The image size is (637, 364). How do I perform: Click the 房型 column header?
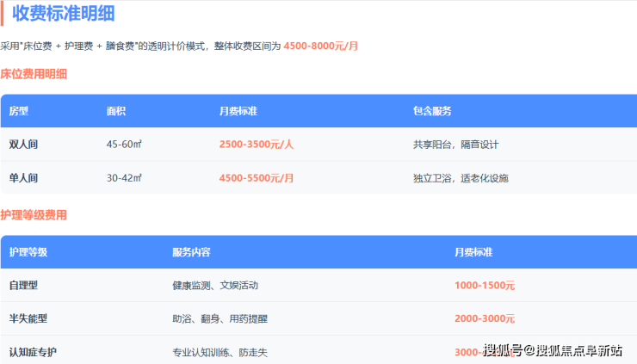coord(18,111)
